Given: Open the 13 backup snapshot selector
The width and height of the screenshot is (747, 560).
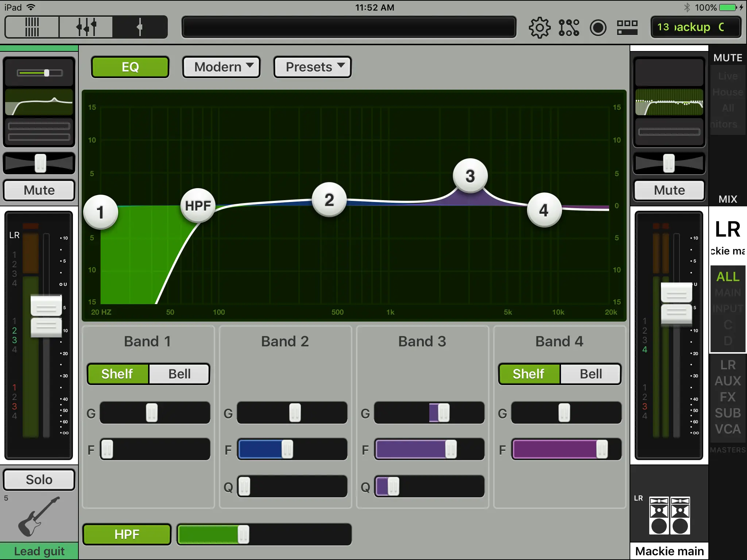Looking at the screenshot, I should [696, 27].
